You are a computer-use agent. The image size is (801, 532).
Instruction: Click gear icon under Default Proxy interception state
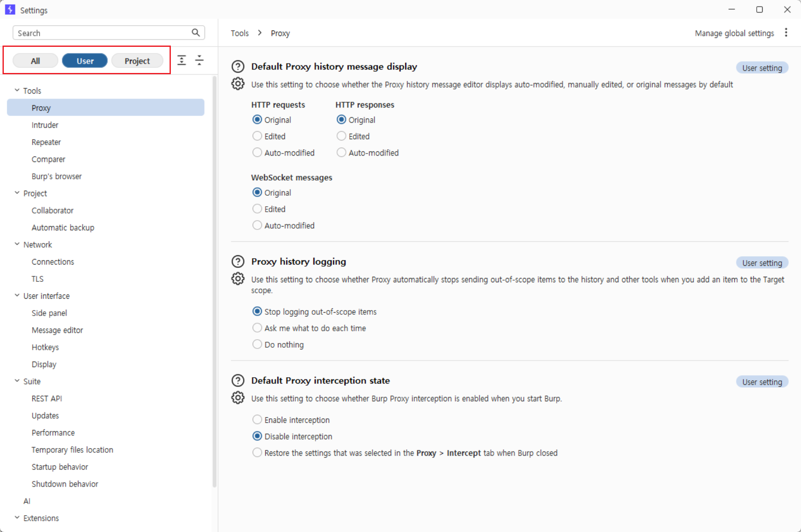[x=238, y=398]
